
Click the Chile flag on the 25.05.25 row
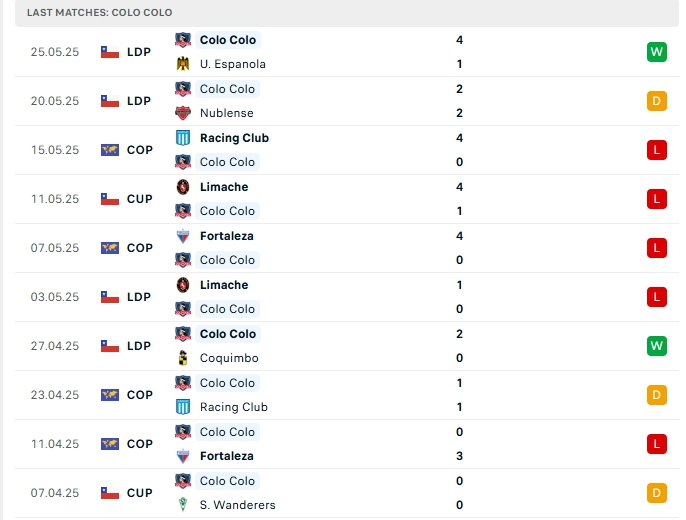[110, 52]
